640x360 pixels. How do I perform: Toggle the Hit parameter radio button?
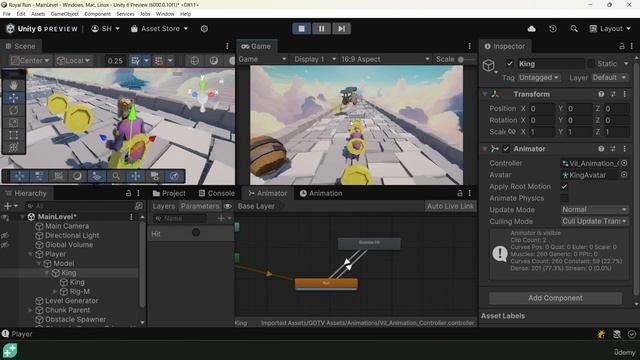pos(196,232)
